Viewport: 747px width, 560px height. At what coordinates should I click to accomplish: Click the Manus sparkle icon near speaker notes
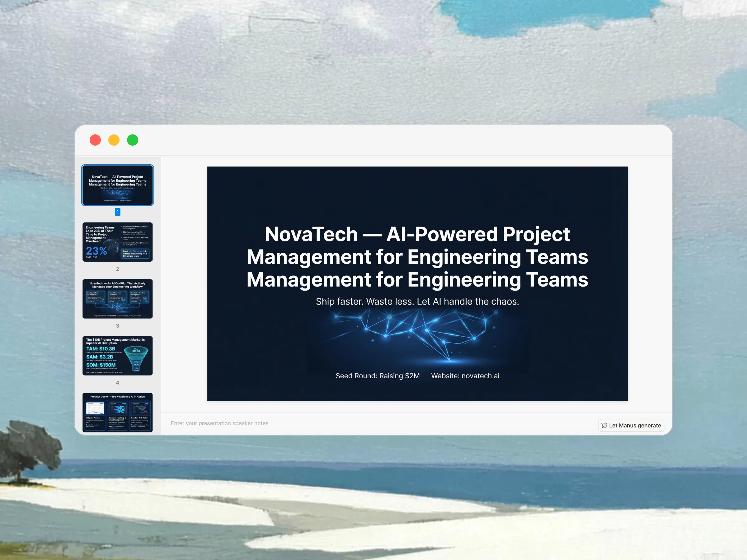604,425
